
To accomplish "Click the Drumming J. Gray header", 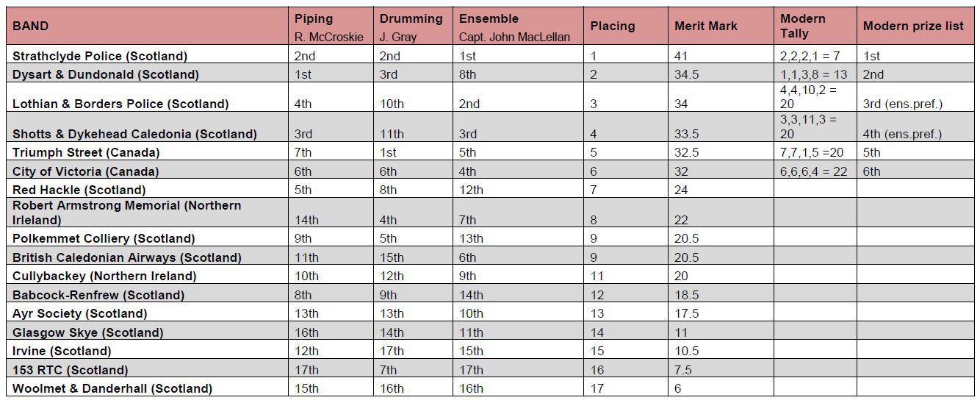I will tap(413, 26).
